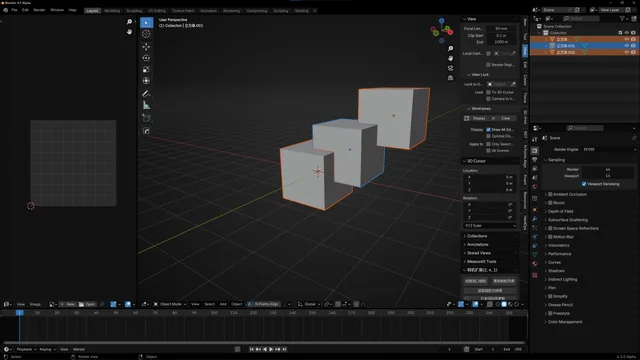Screen dimensions: 640x360
Task: Toggle Camera to View checkbox
Action: [x=488, y=99]
